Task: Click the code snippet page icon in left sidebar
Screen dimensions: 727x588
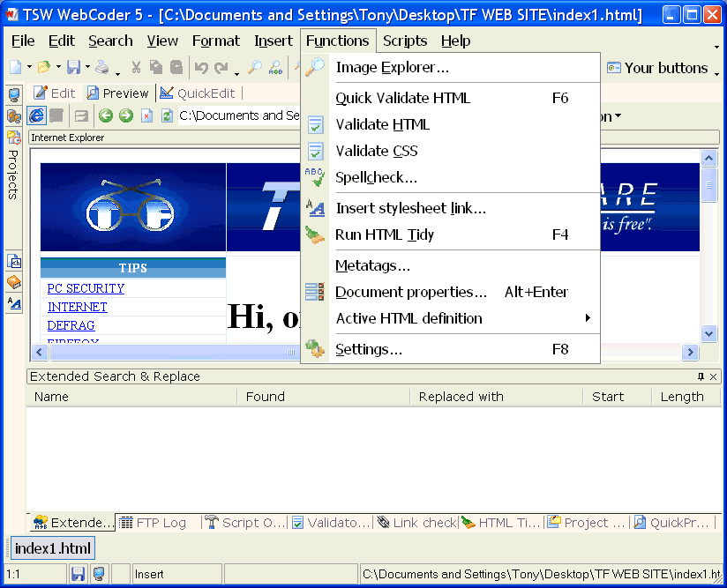Action: pyautogui.click(x=14, y=261)
